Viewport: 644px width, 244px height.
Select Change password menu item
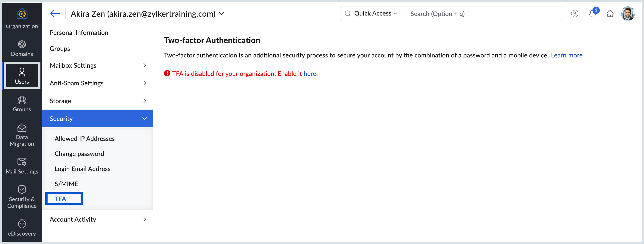[x=79, y=154]
